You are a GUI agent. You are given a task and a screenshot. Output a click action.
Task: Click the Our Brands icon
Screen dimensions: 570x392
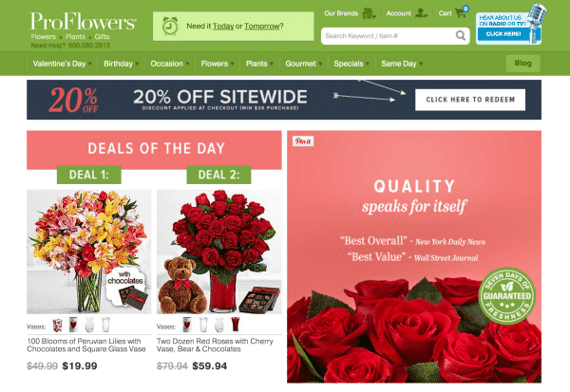pyautogui.click(x=369, y=13)
